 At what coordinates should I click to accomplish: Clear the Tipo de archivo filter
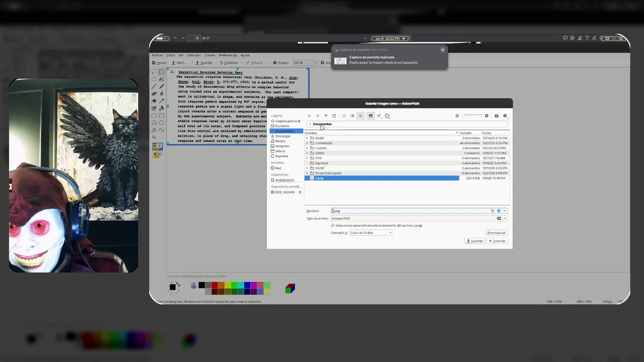(499, 218)
